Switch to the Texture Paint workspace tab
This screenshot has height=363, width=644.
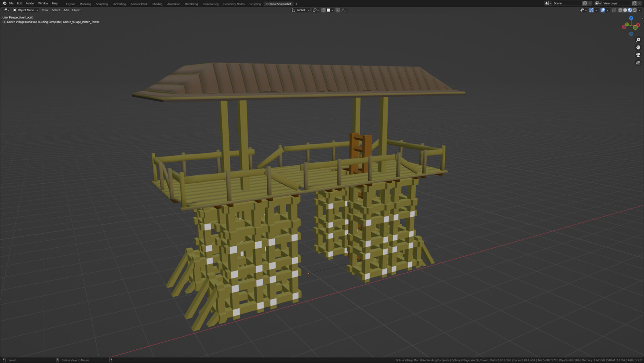[139, 4]
